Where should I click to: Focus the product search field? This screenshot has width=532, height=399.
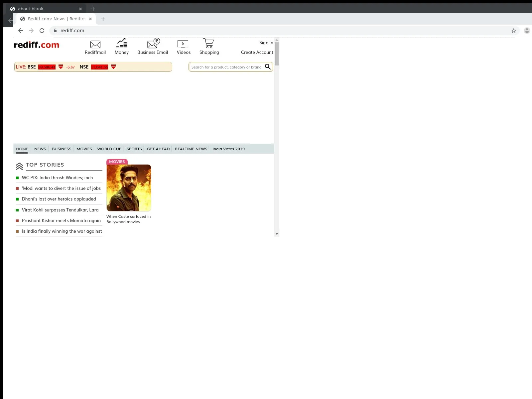pos(226,67)
